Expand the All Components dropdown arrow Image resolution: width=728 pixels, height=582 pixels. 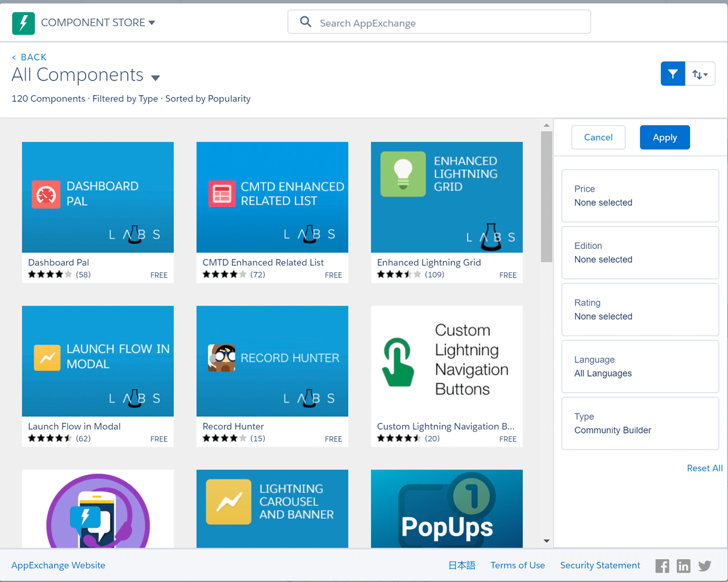coord(155,78)
